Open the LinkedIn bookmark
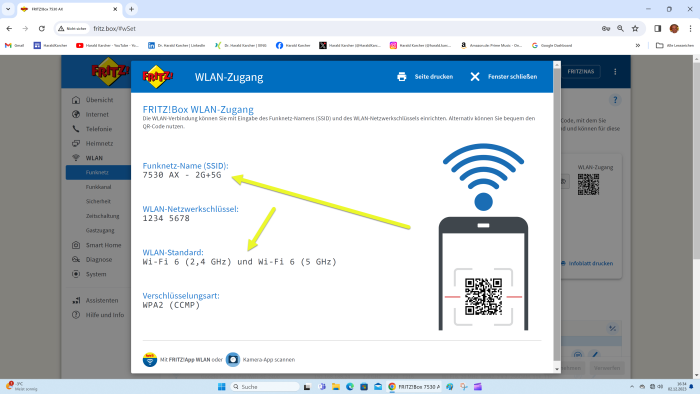Viewport: 700px width, 394px height. (x=176, y=46)
